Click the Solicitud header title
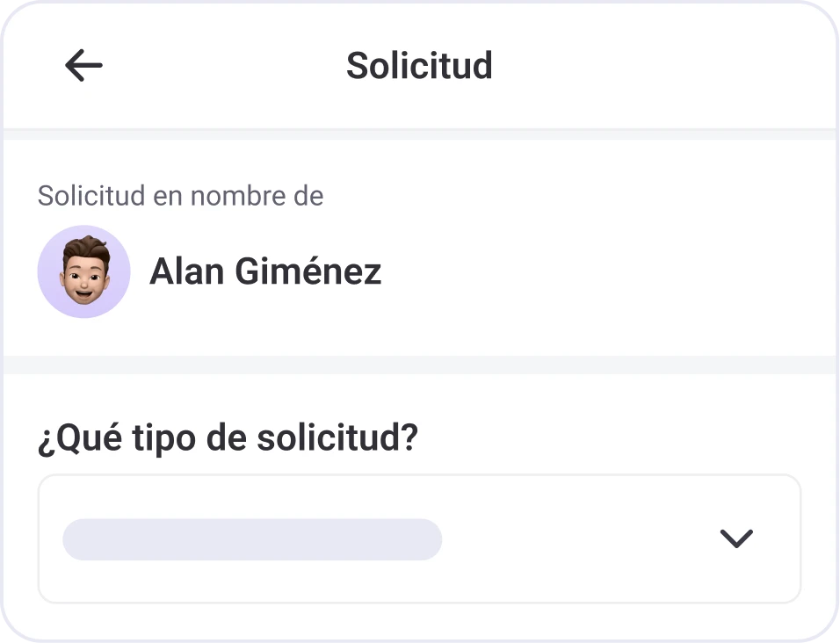 (419, 66)
